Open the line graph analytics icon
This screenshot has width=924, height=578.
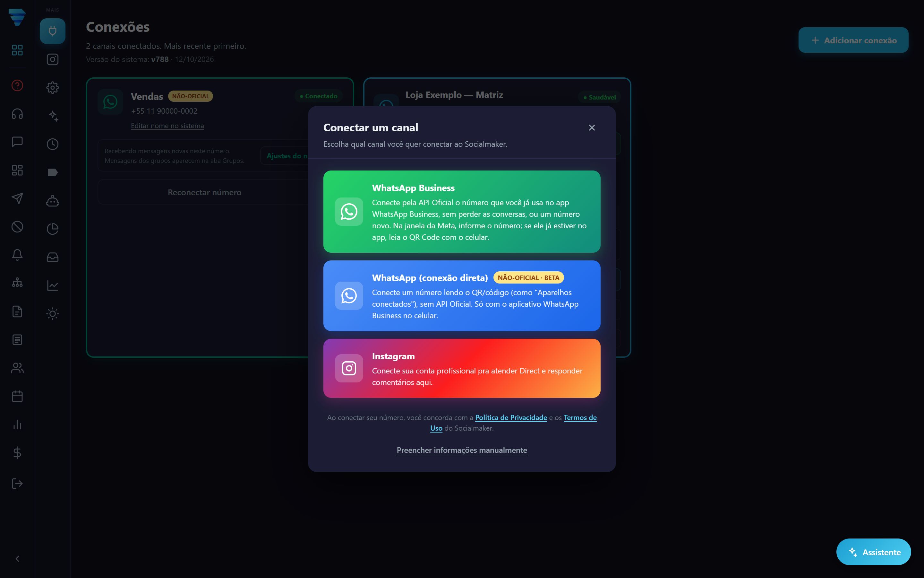[x=53, y=285]
